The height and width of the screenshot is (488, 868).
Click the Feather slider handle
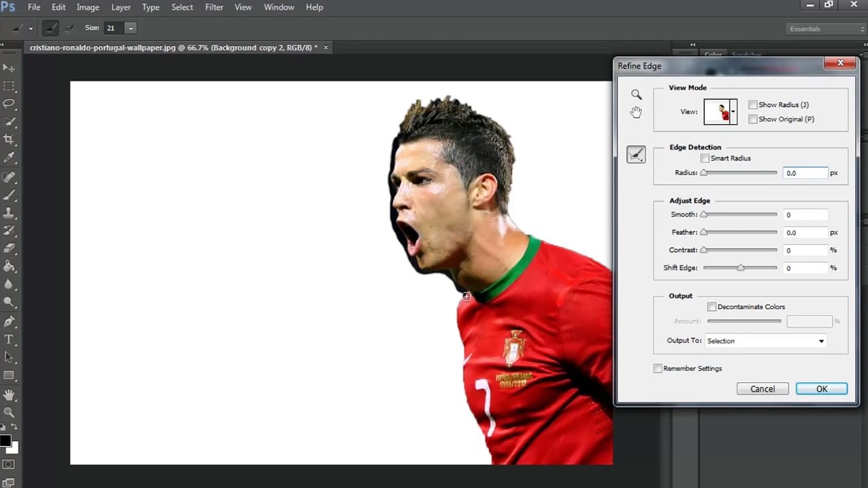[704, 232]
